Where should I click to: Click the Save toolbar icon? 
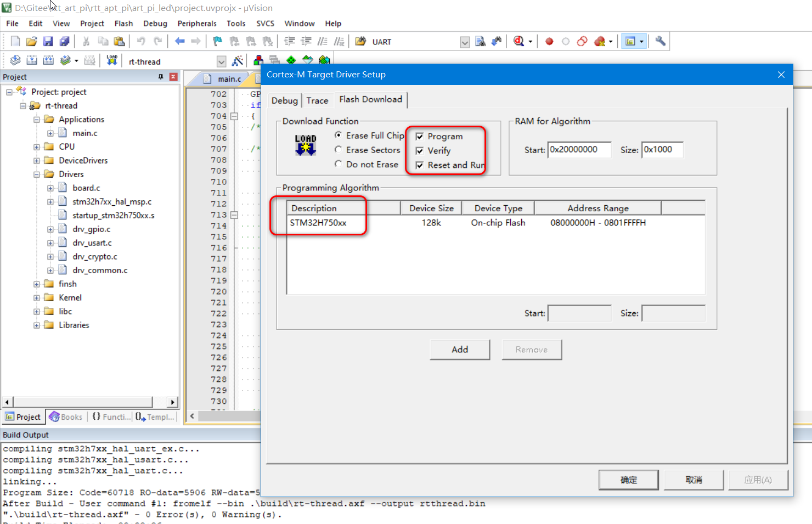pyautogui.click(x=48, y=41)
